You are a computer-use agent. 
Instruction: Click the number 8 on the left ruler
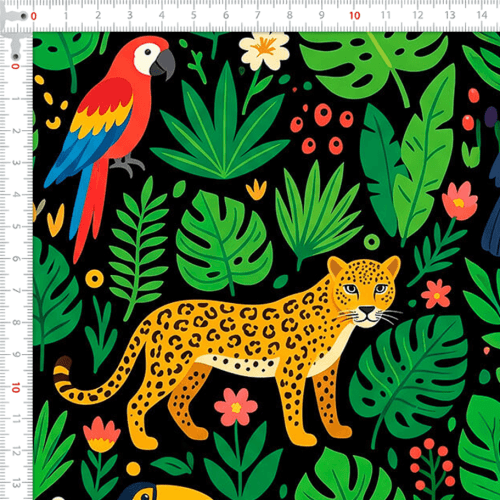coord(16,323)
